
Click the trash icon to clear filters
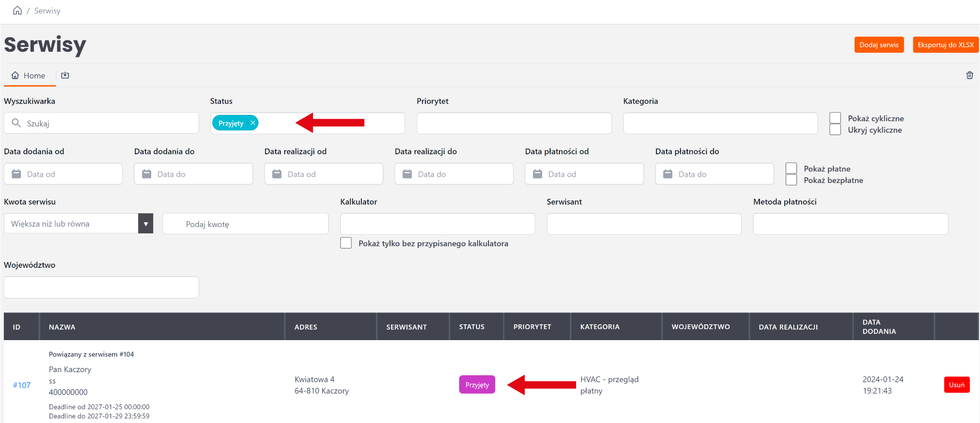[969, 75]
